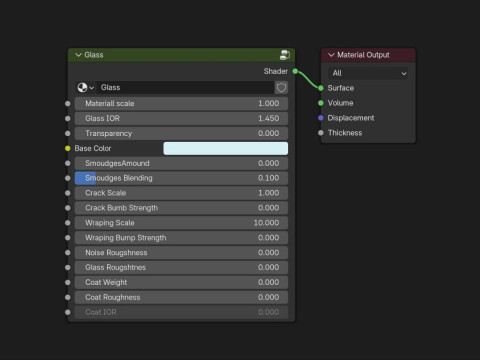Toggle the fake user shield icon

tap(281, 88)
